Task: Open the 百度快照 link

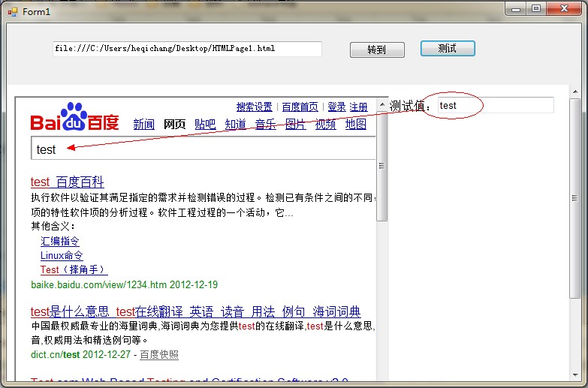Action: point(159,355)
